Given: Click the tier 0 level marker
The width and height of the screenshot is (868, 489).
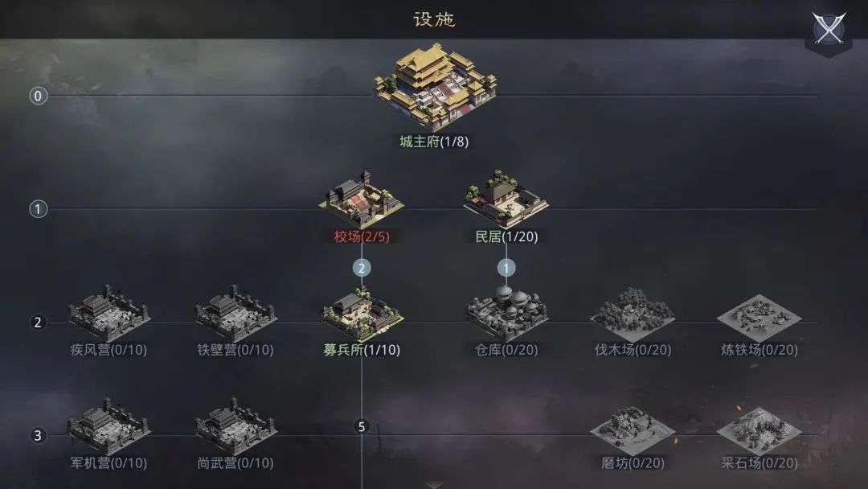Looking at the screenshot, I should pyautogui.click(x=38, y=96).
